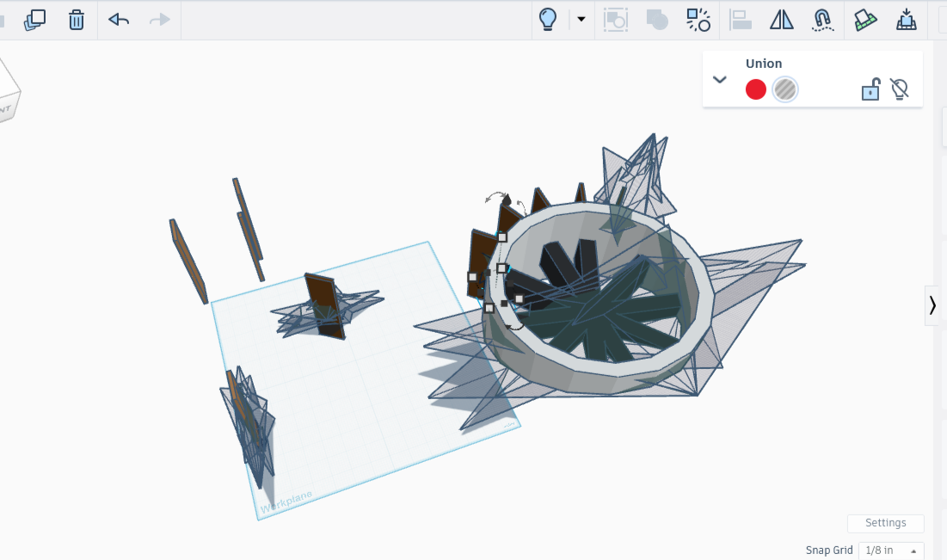This screenshot has height=560, width=947.
Task: Click the Import download-tray icon
Action: [906, 20]
